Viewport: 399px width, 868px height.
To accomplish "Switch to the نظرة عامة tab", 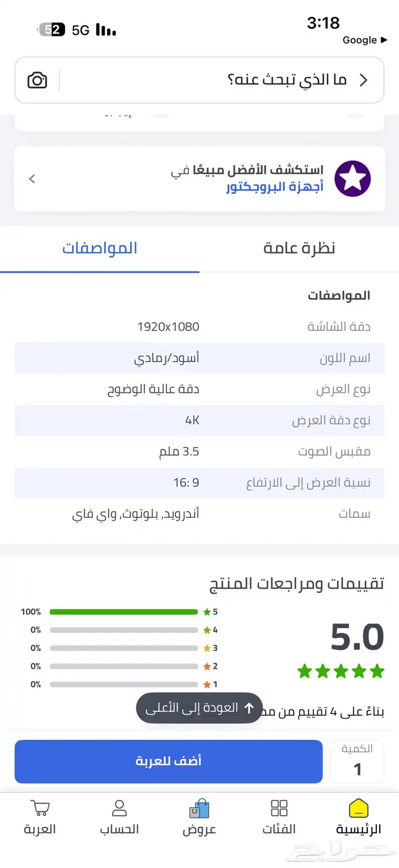I will (x=299, y=249).
